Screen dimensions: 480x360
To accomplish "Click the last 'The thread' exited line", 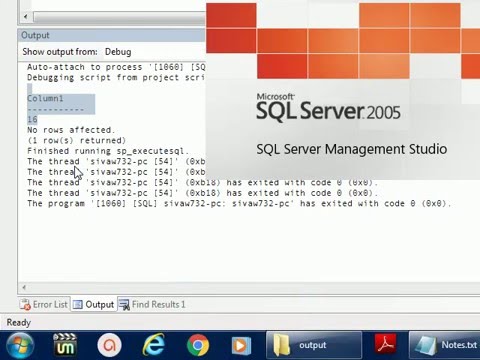I will 203,193.
